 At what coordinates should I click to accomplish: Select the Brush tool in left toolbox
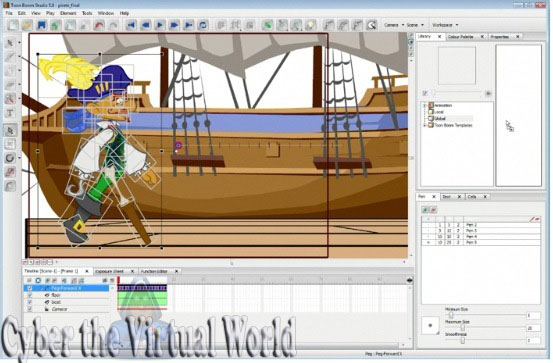coord(10,57)
